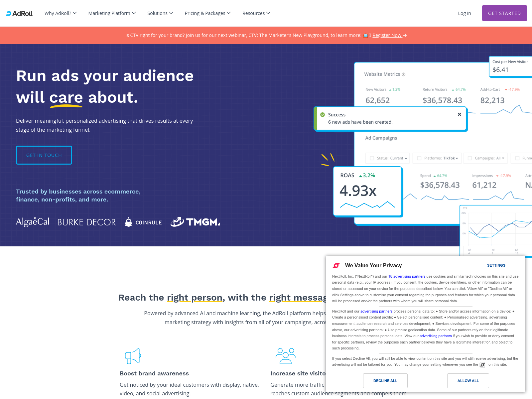This screenshot has width=532, height=399.
Task: Click the Boost brand awareness megaphone icon
Action: 133,356
